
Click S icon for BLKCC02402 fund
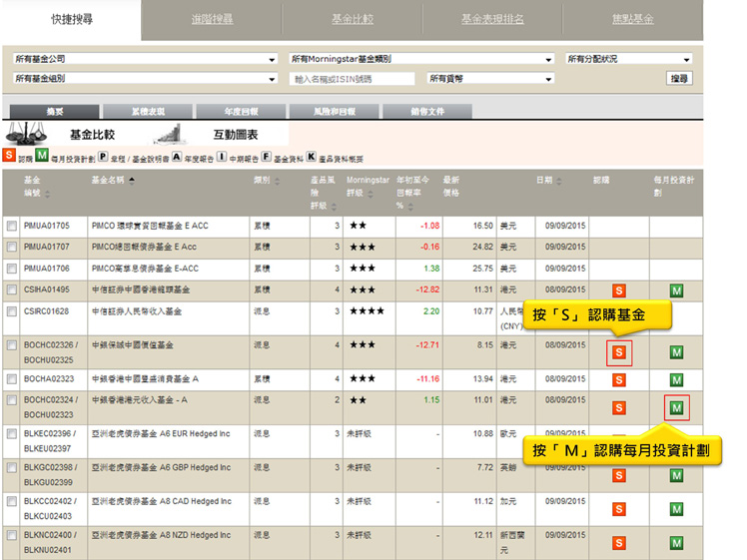[x=619, y=509]
